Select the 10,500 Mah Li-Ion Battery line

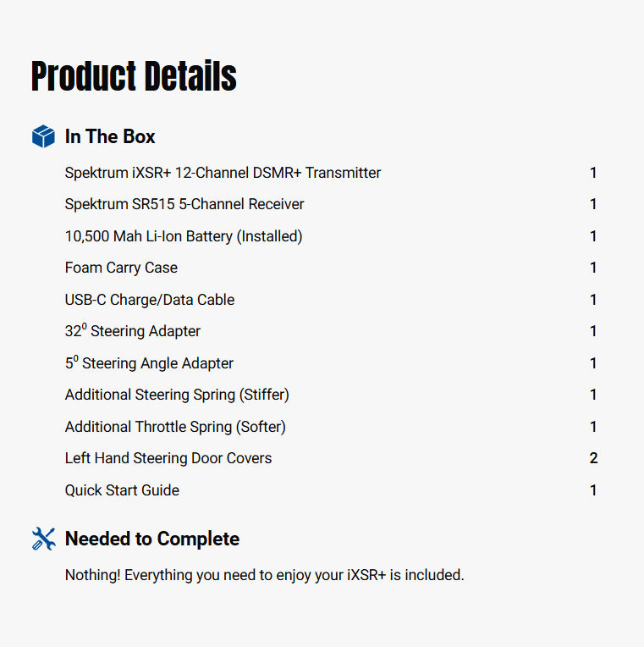coord(184,236)
